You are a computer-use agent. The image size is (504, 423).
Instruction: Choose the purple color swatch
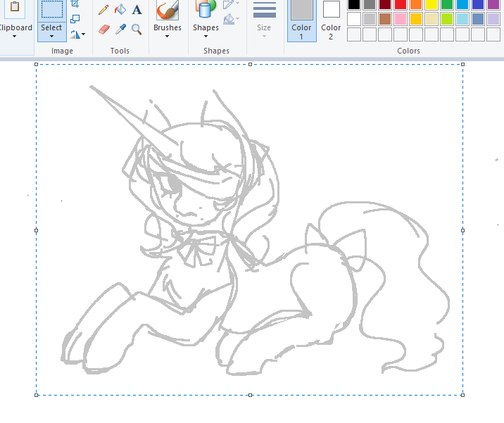click(x=493, y=4)
